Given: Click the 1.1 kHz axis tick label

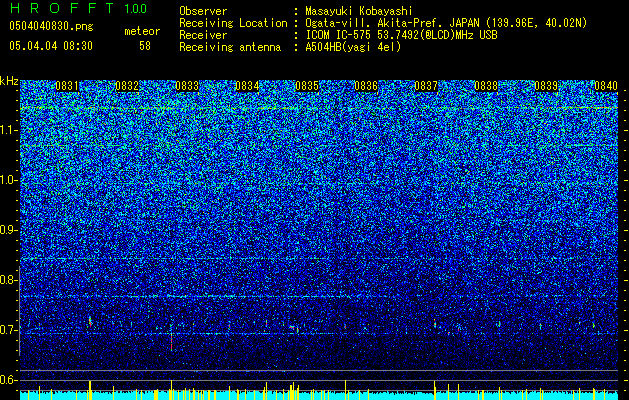Looking at the screenshot, I should click(x=8, y=130).
